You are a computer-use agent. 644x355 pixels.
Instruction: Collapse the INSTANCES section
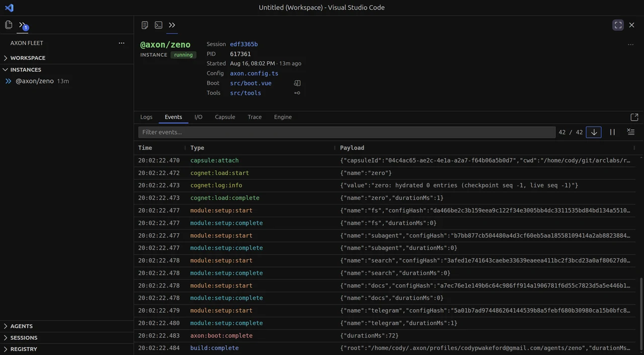point(66,69)
